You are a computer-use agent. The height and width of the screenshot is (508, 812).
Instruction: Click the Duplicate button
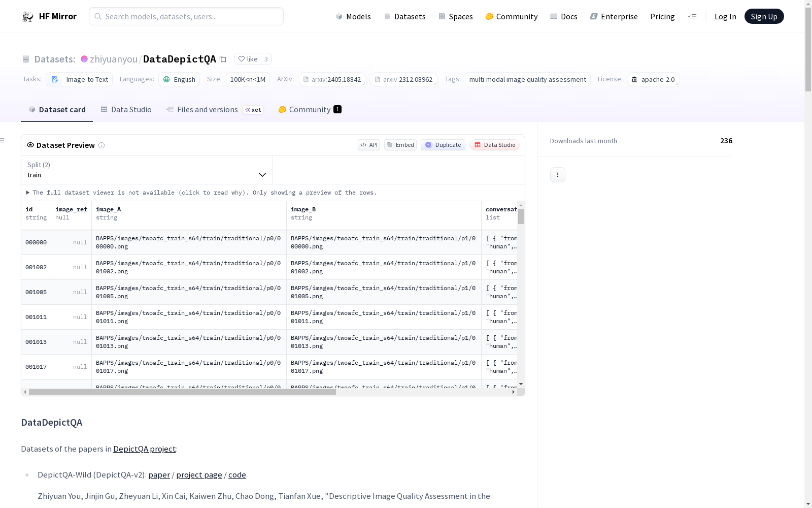click(443, 145)
